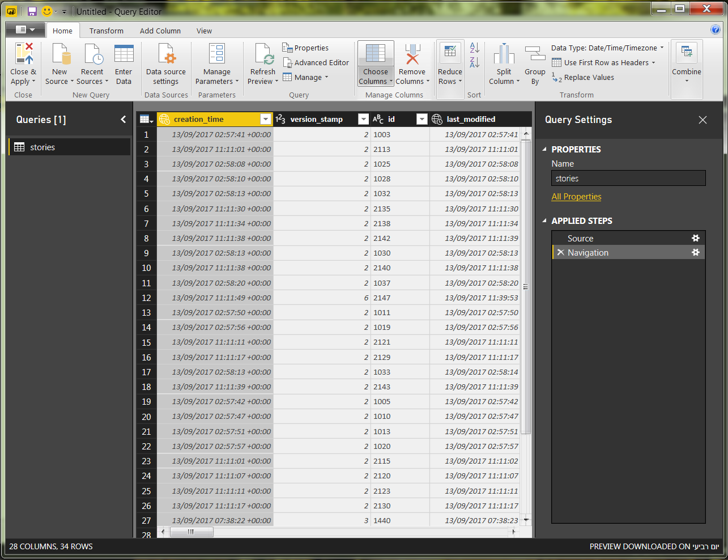This screenshot has height=560, width=728.
Task: Open version_stamp column filter dropdown
Action: click(x=364, y=119)
